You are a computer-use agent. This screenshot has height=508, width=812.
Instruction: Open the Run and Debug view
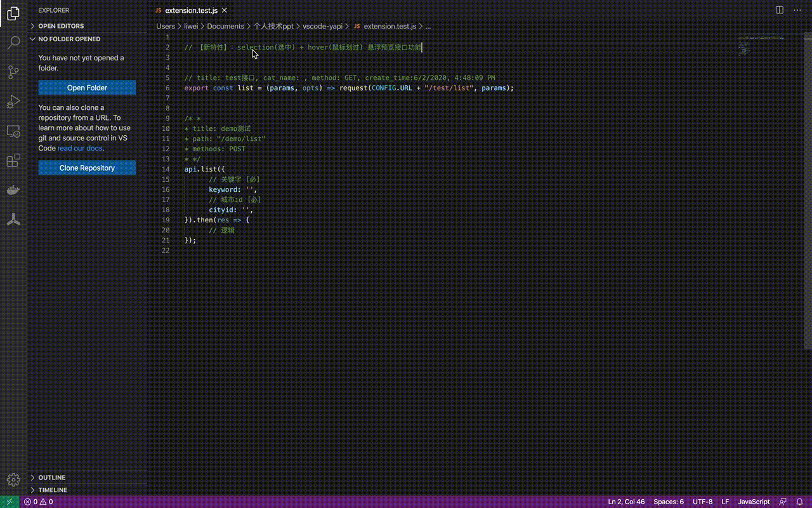pyautogui.click(x=13, y=102)
